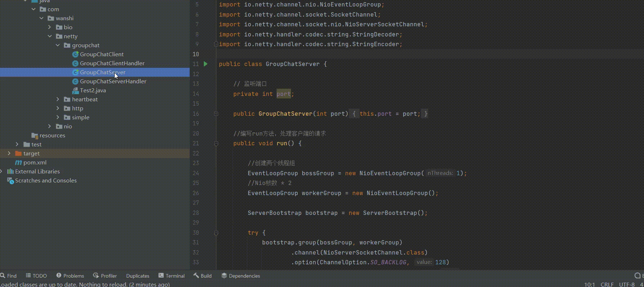Fold the run method at line 21

(216, 143)
